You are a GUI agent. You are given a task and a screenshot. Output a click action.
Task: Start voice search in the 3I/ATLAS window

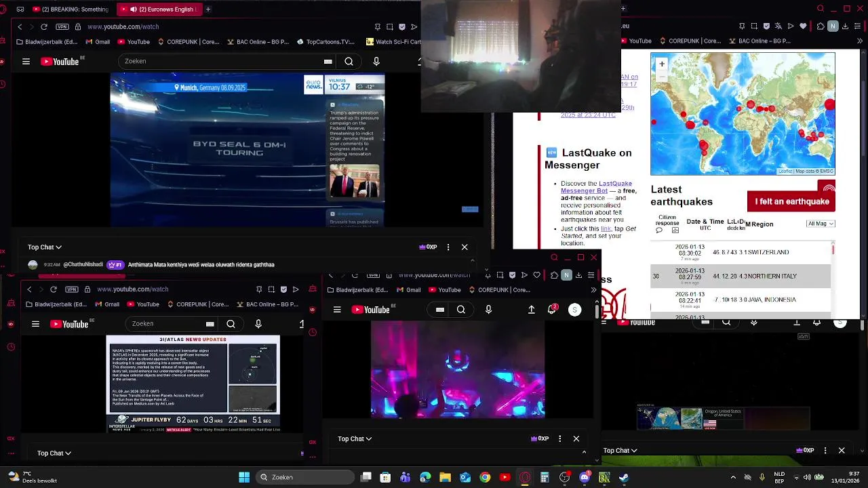pyautogui.click(x=258, y=324)
